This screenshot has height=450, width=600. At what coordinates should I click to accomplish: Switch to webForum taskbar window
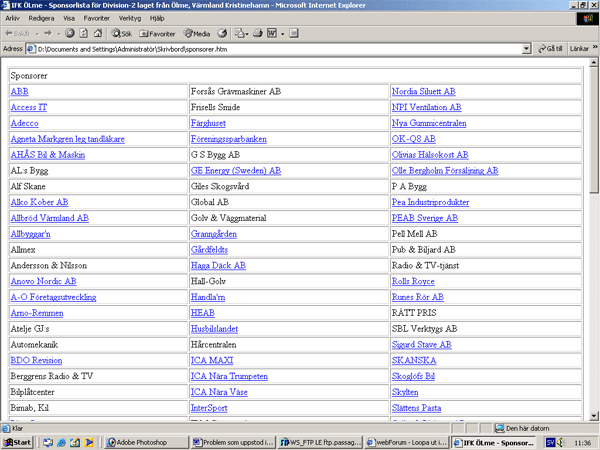tap(406, 442)
